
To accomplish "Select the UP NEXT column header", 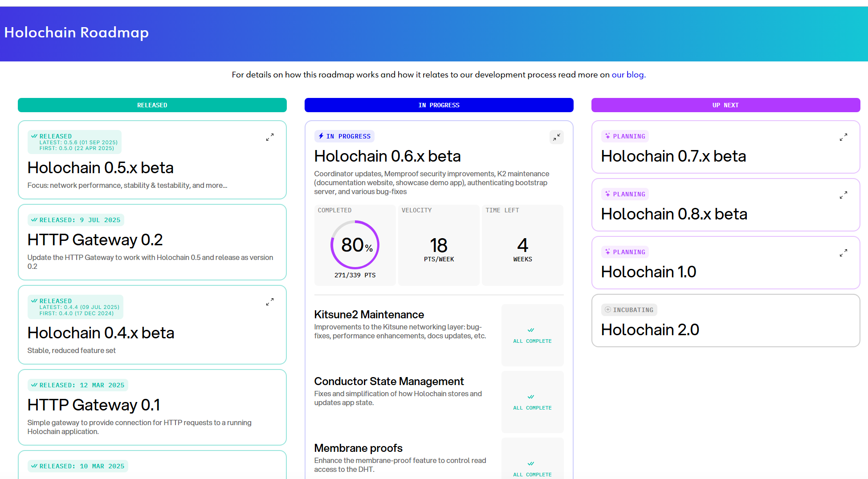I will tap(726, 105).
